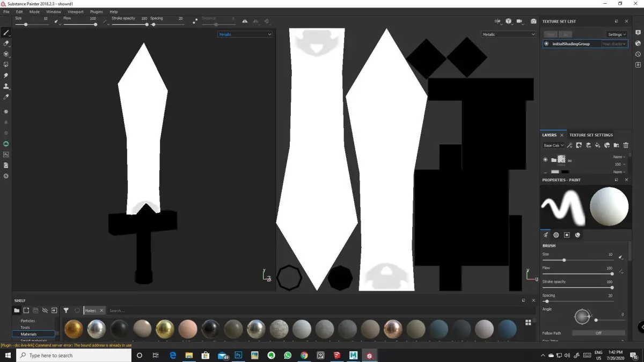Open Display Settings in right sidebar
This screenshot has width=644, height=362.
click(638, 32)
